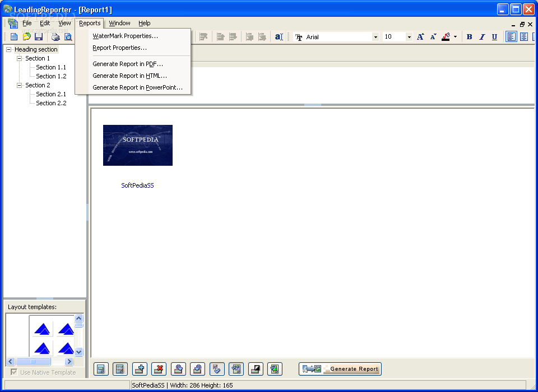Select Section 2.2 in the tree
Screen dimensions: 538x392
(x=51, y=103)
